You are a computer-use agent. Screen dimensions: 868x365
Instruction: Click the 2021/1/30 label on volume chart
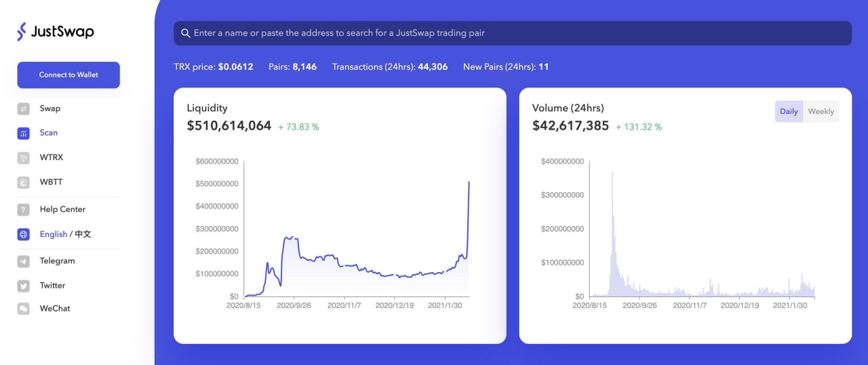point(790,306)
